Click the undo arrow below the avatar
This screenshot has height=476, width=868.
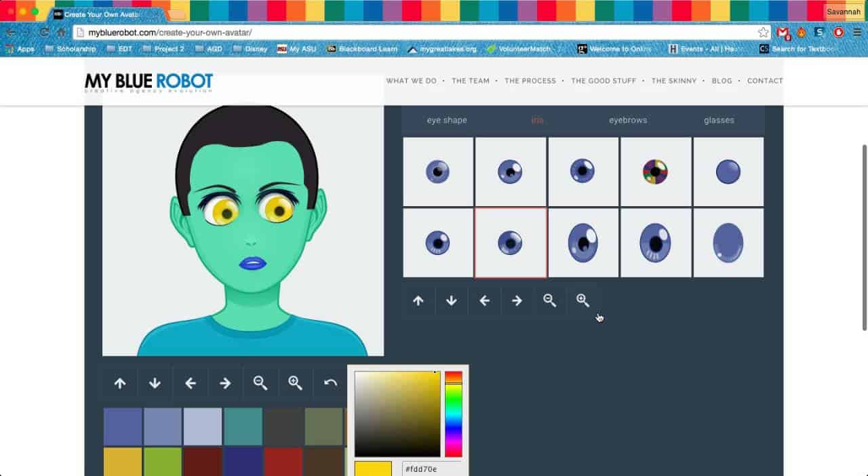pos(330,383)
